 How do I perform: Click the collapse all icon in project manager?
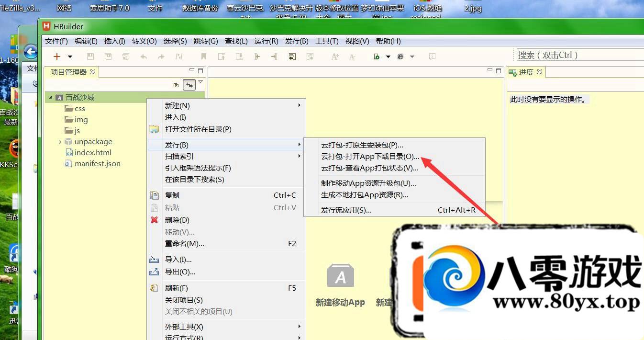pos(176,85)
